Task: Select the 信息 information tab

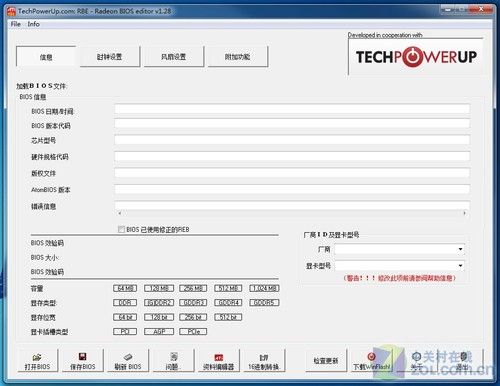Action: click(x=46, y=57)
